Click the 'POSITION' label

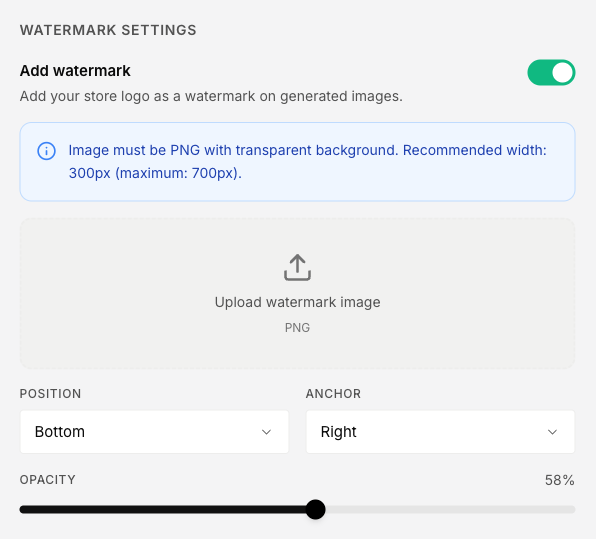pyautogui.click(x=50, y=393)
